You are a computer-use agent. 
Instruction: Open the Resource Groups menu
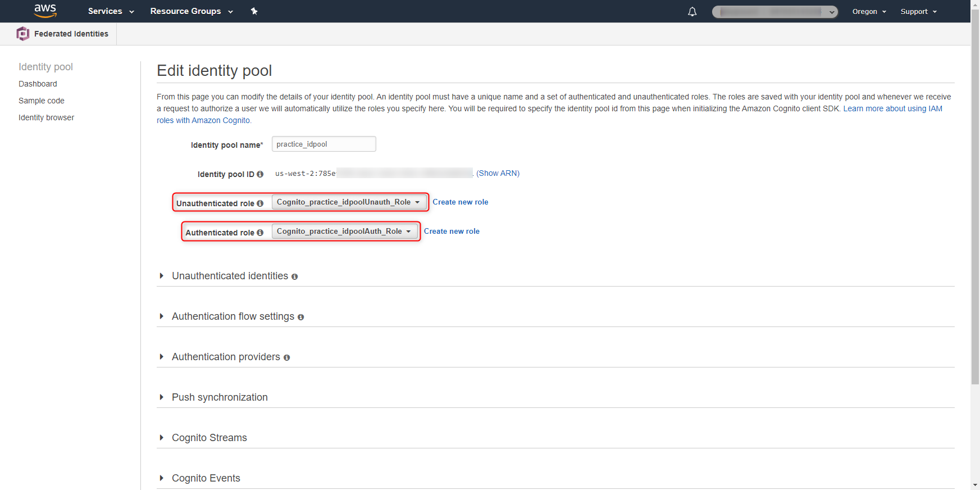(192, 11)
